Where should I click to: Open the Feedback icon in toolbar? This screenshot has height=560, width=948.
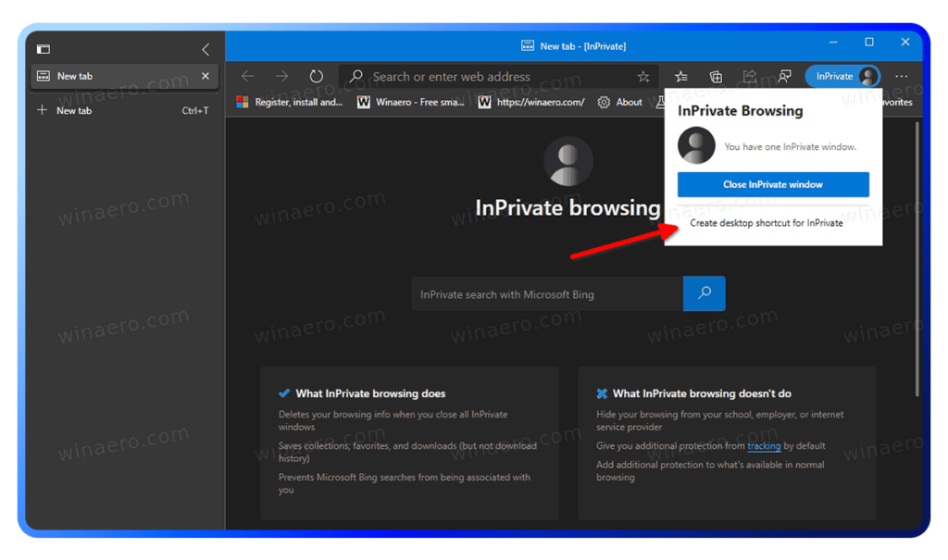point(784,77)
